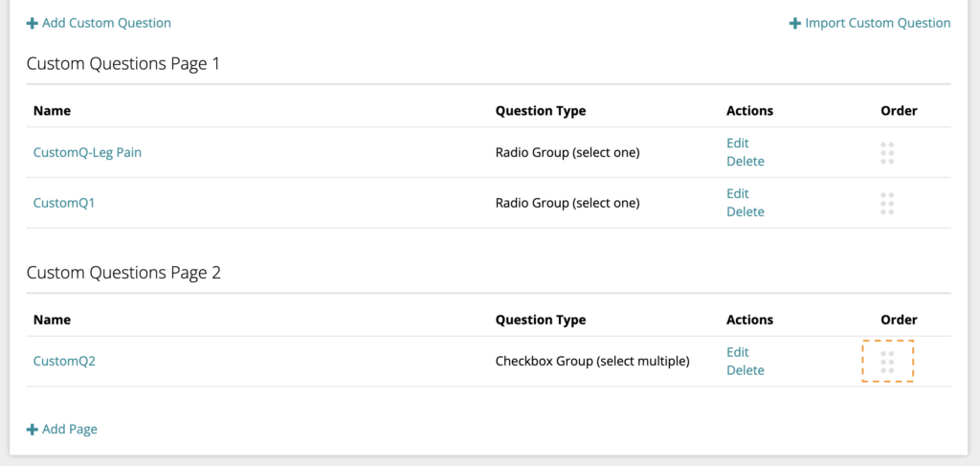Click the Custom Questions Page 1 heading
The image size is (980, 466).
(123, 64)
